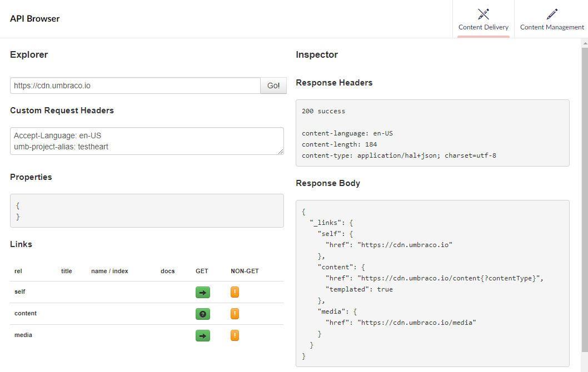Grab the request headers textarea resize handle
This screenshot has height=372, width=588.
281,152
